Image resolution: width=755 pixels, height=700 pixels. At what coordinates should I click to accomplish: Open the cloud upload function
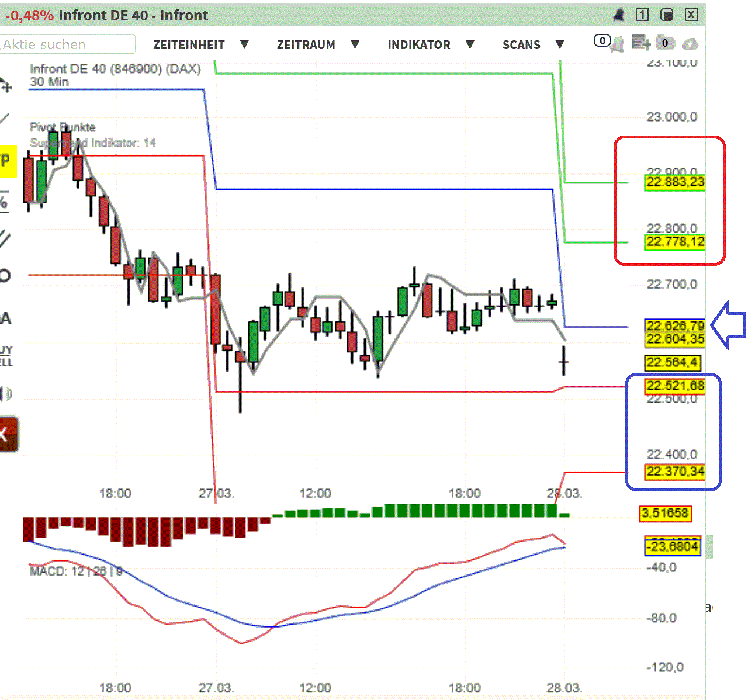coord(690,44)
